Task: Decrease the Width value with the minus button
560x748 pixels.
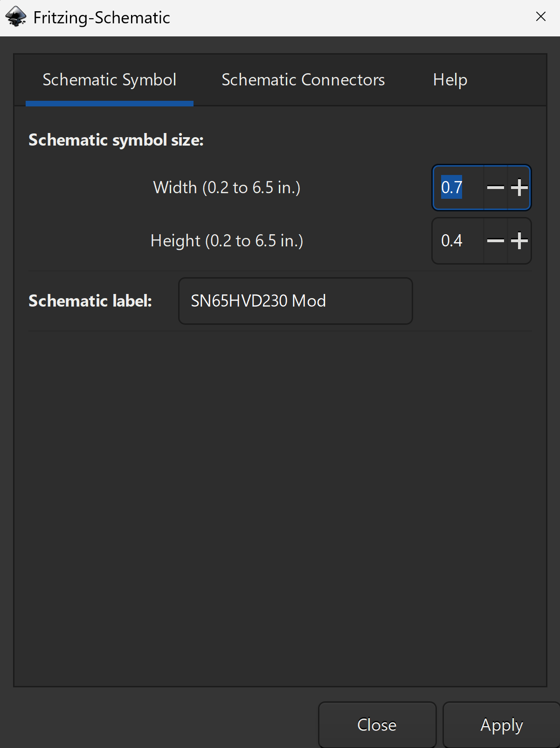Action: 495,188
